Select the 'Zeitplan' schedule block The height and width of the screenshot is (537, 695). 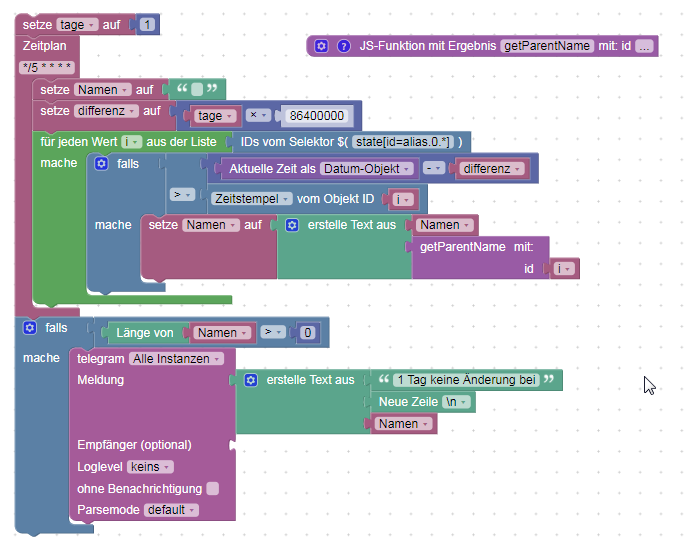pyautogui.click(x=44, y=46)
